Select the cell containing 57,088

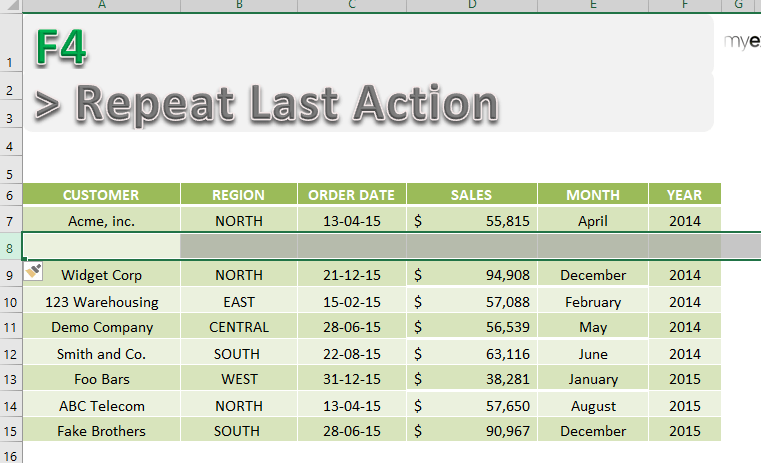click(472, 302)
